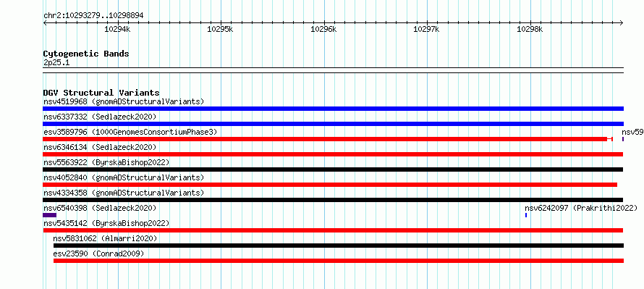Click the right arrowhead of the ruler
Viewport: 644px width, 289px height.
coord(622,22)
